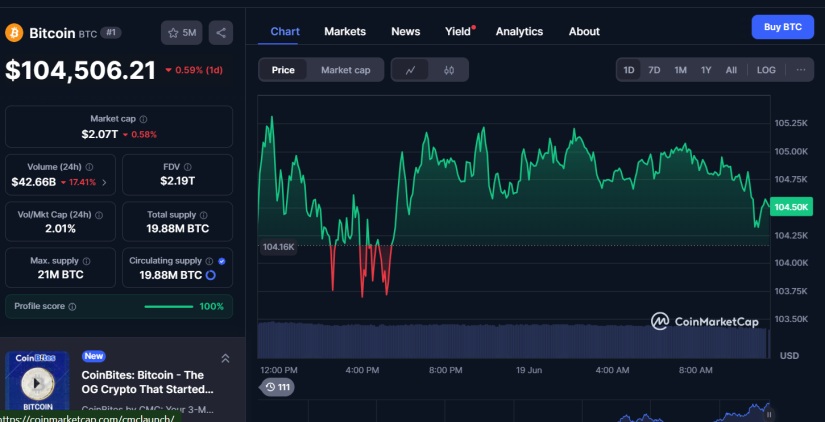
Task: Expand the Volume (24h) details arrow
Action: 104,183
